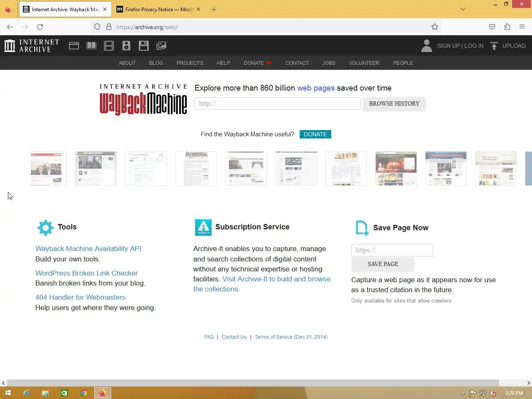Open 404 Handler for Webmasters link
532x399 pixels.
[80, 297]
